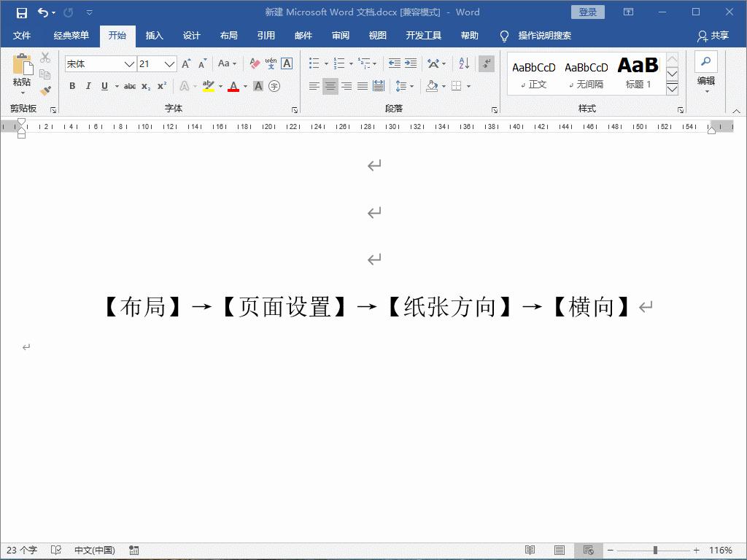Enable strikethrough formatting
The width and height of the screenshot is (747, 560).
128,86
